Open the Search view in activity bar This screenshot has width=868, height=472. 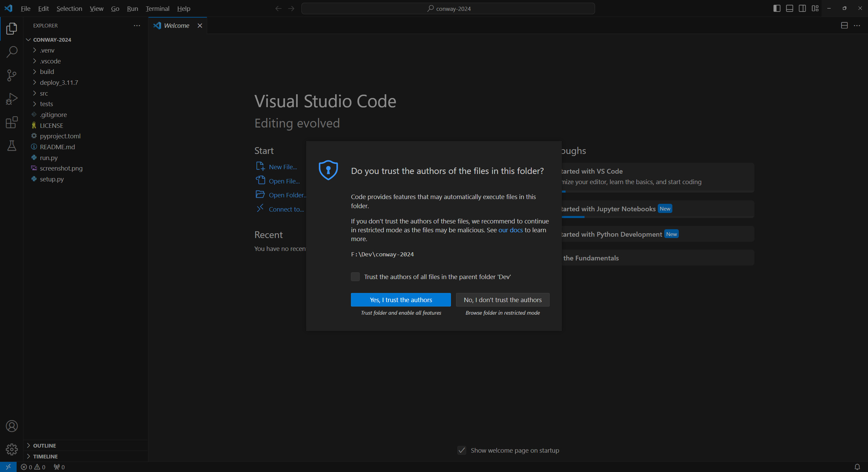[x=12, y=52]
